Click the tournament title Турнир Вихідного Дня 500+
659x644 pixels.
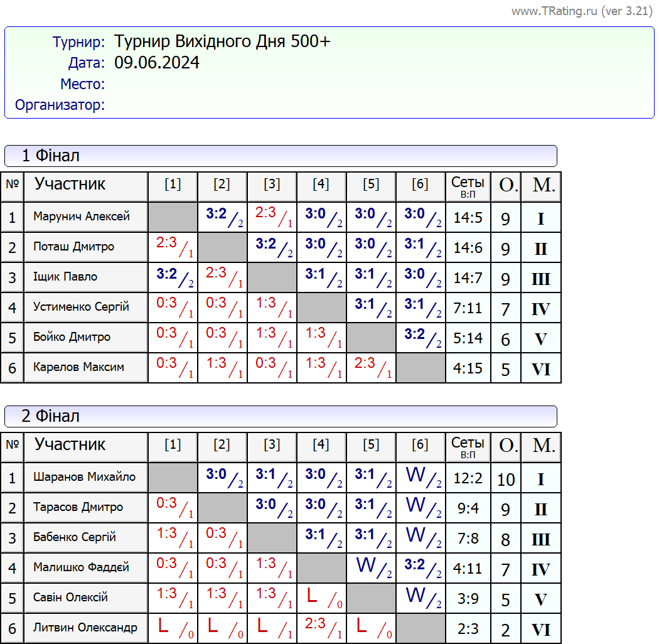click(222, 42)
